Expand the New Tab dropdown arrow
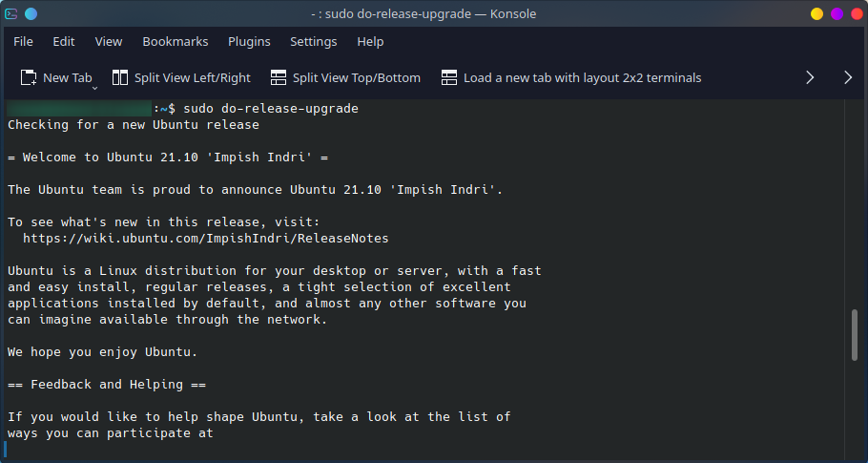Image resolution: width=868 pixels, height=463 pixels. pos(94,88)
